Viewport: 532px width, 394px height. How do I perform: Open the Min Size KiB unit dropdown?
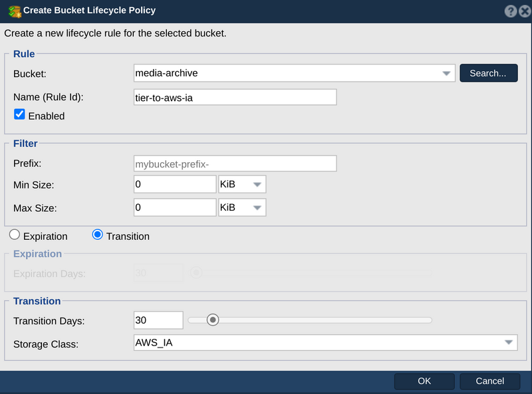click(x=242, y=184)
